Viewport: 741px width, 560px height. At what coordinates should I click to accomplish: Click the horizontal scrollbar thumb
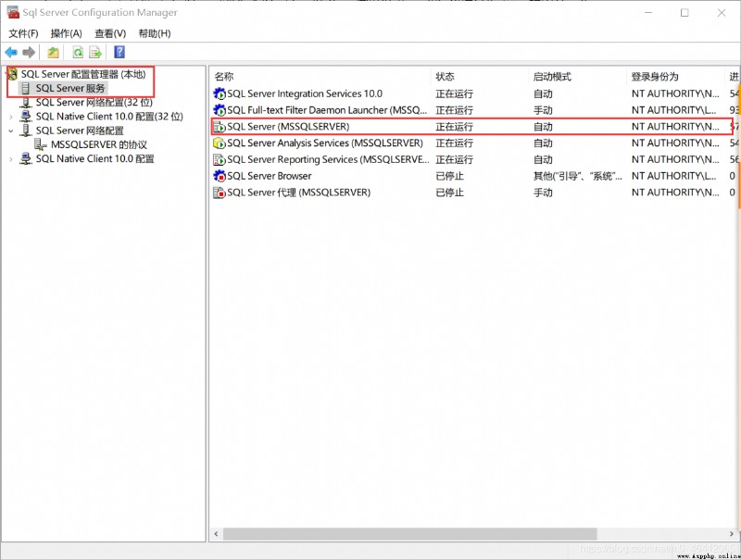pos(409,534)
